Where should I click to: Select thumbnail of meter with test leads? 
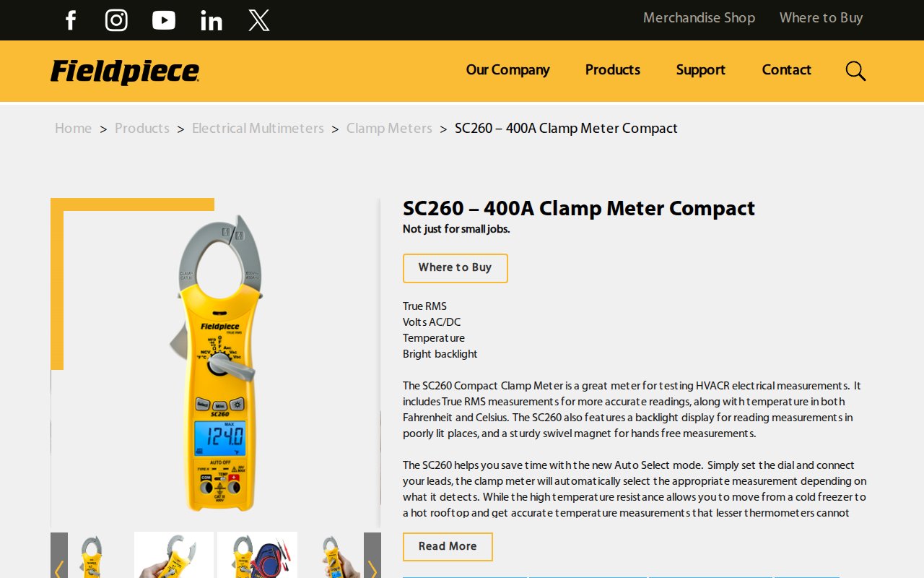point(257,556)
